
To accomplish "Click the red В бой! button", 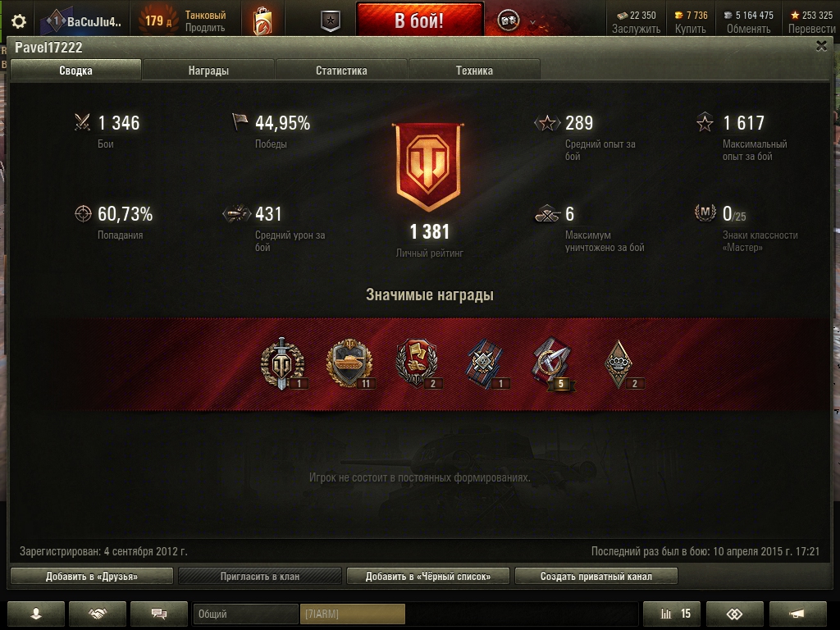I will pyautogui.click(x=420, y=21).
